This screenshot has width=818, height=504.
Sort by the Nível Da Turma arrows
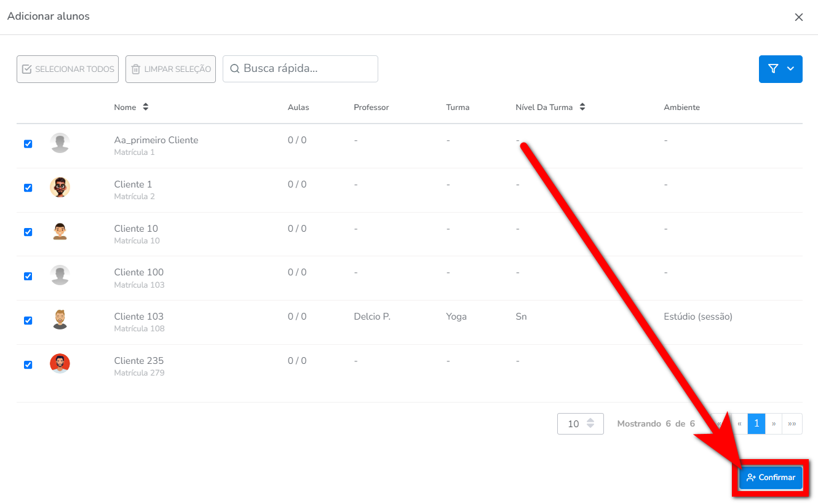coord(582,107)
